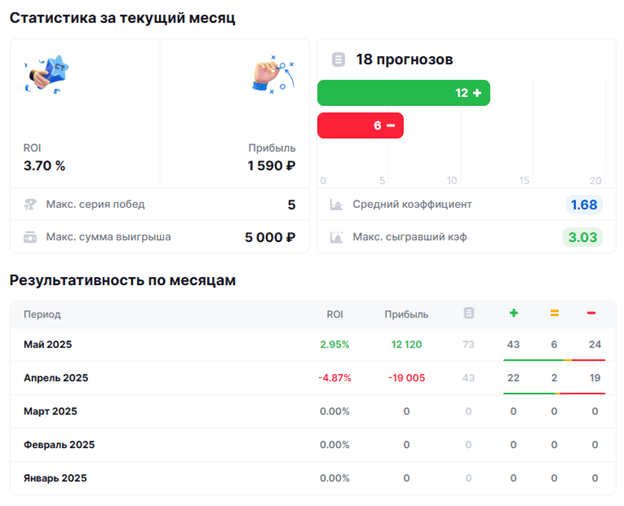Viewport: 624px width, 506px height.
Task: Click the 43 wins count in Май 2025 row
Action: [513, 344]
